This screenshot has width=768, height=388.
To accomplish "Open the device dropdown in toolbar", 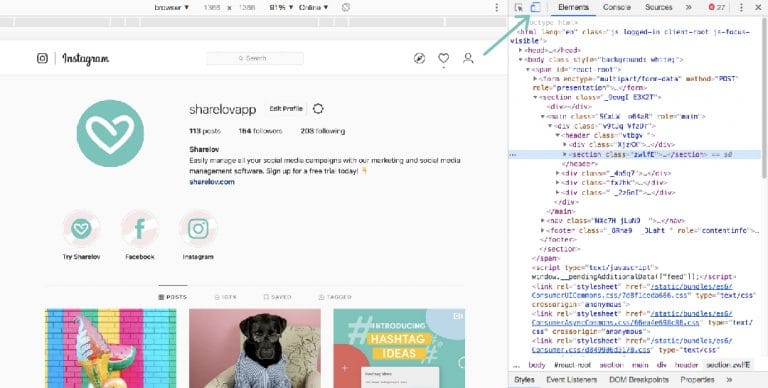I will [171, 7].
